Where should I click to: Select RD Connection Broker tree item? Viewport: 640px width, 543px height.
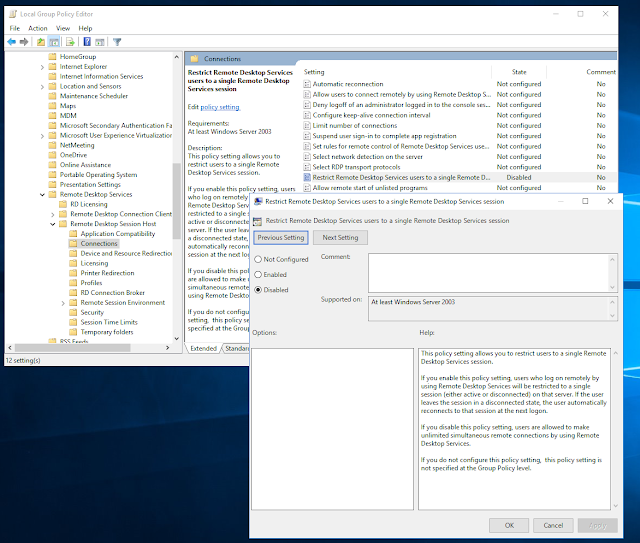coord(113,293)
